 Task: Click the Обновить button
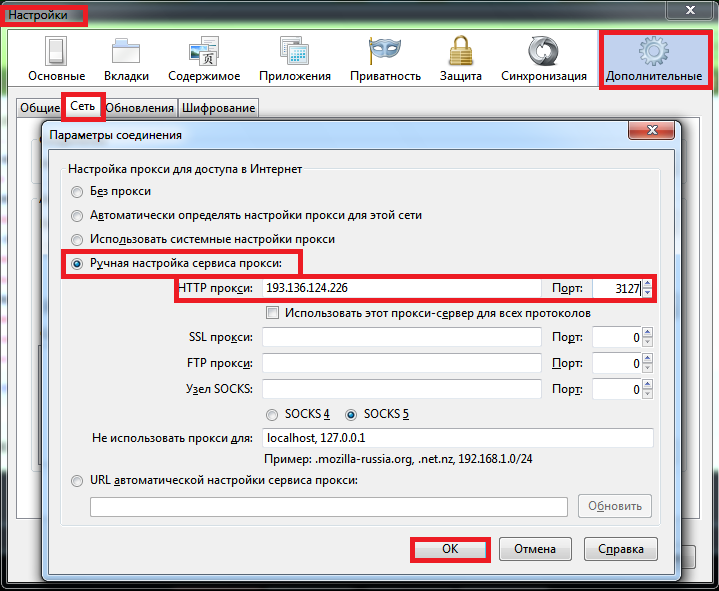614,506
